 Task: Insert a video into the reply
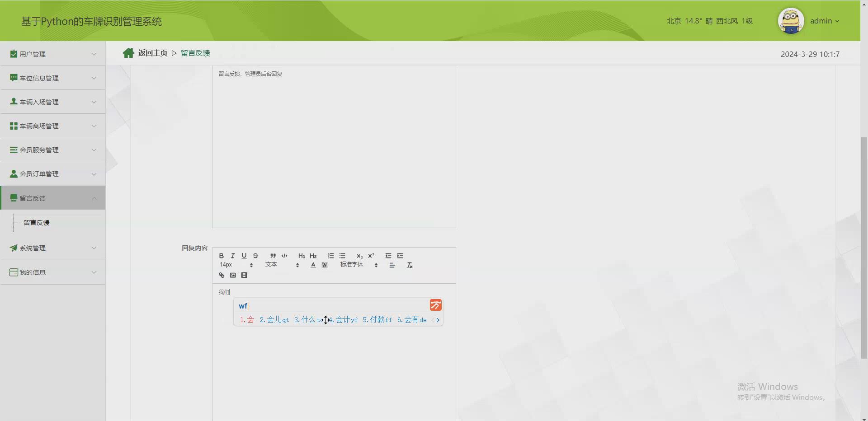244,275
